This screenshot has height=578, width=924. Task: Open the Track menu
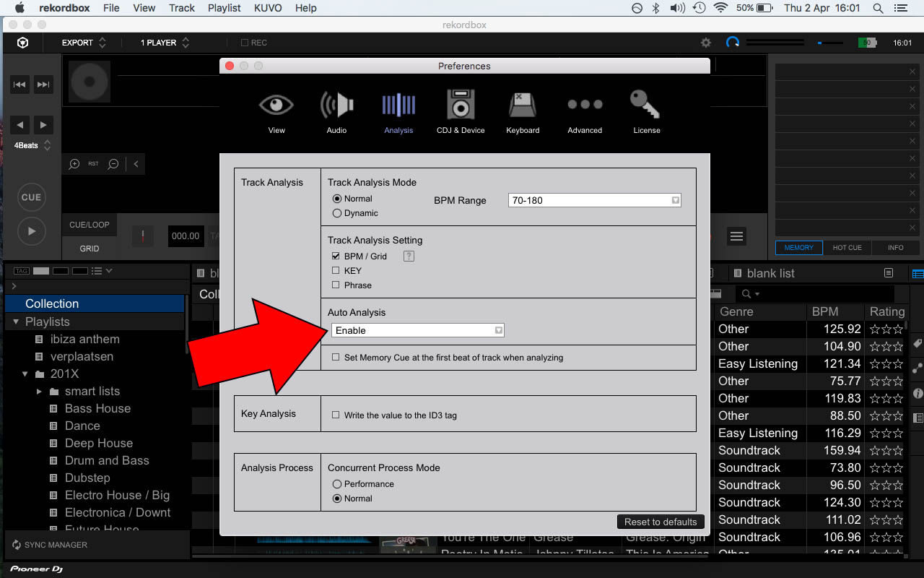pyautogui.click(x=181, y=8)
